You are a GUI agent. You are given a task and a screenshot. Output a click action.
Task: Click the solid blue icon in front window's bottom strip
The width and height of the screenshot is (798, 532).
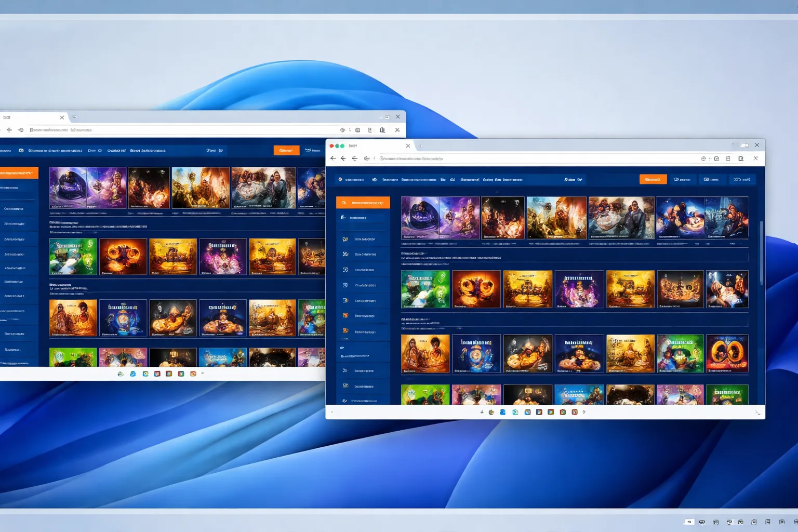[x=502, y=412]
